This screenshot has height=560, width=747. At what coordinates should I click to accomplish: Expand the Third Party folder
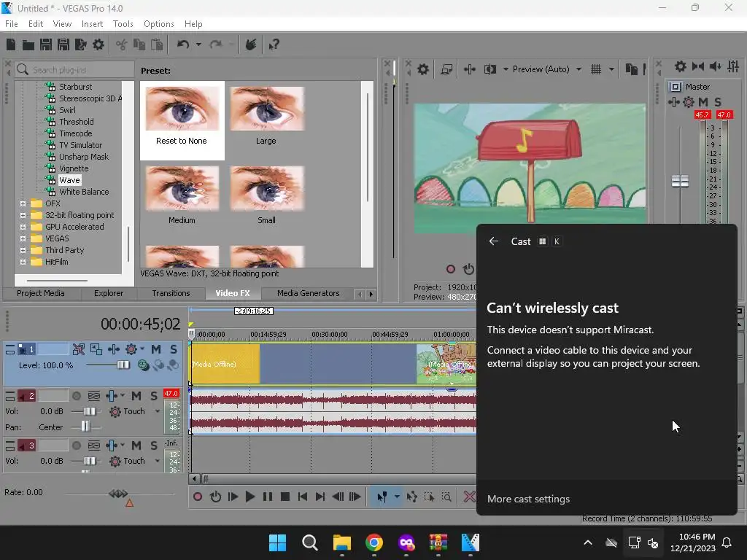click(23, 250)
